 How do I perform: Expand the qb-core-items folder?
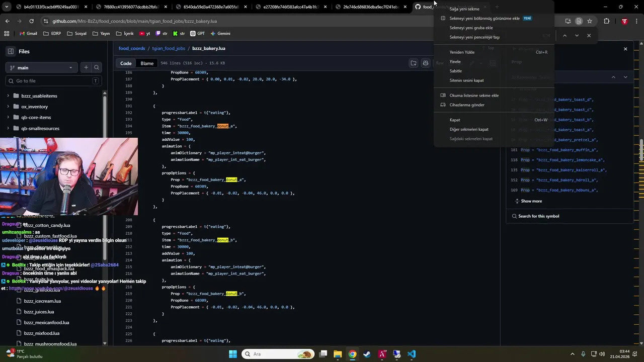(x=8, y=117)
